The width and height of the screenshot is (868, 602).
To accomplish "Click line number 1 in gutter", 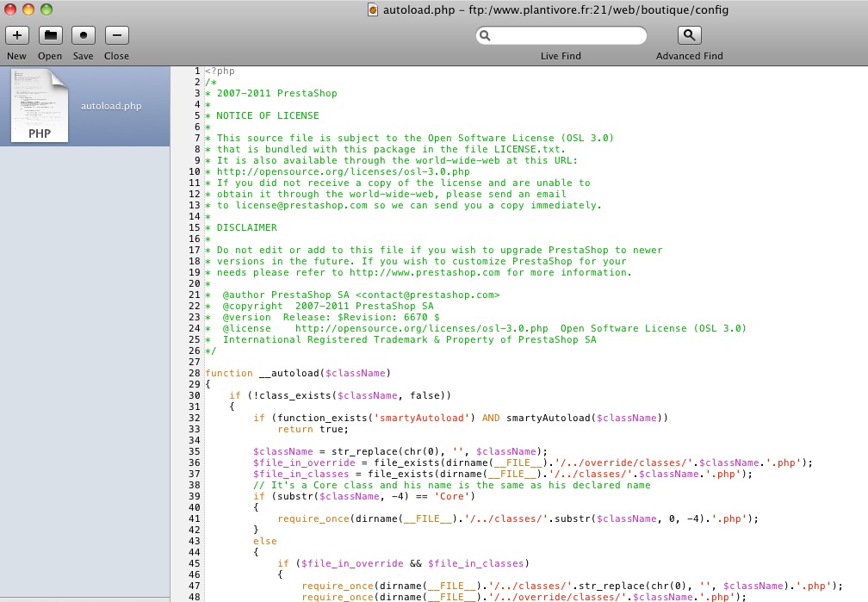I will tap(197, 71).
